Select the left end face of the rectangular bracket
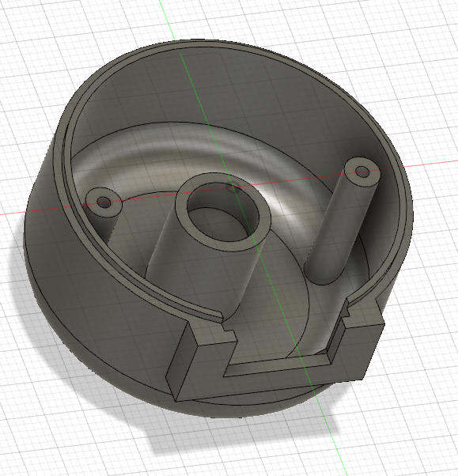Viewport: 458px width, 476px height. point(182,361)
